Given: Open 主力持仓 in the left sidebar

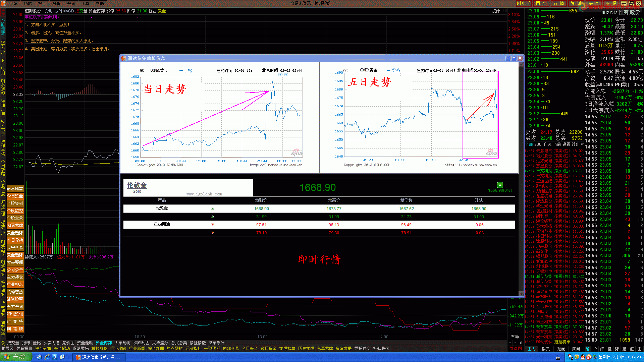Looking at the screenshot, I should click(x=15, y=277).
